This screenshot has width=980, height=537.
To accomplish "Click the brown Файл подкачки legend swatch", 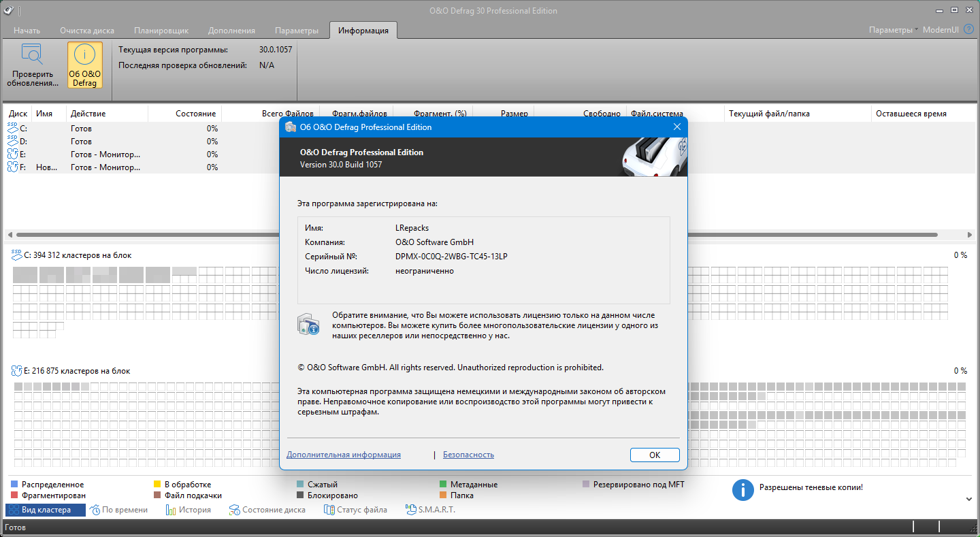I will point(158,495).
